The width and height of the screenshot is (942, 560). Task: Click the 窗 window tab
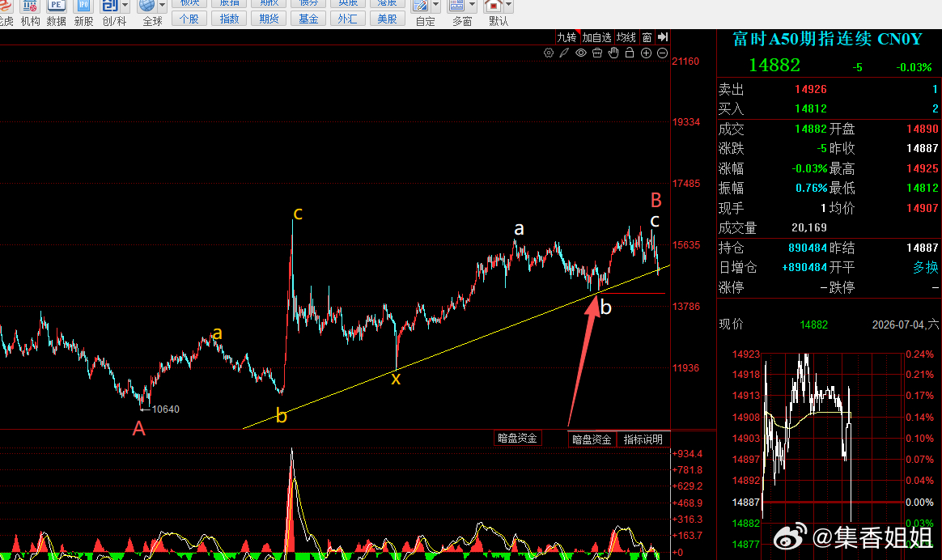647,37
